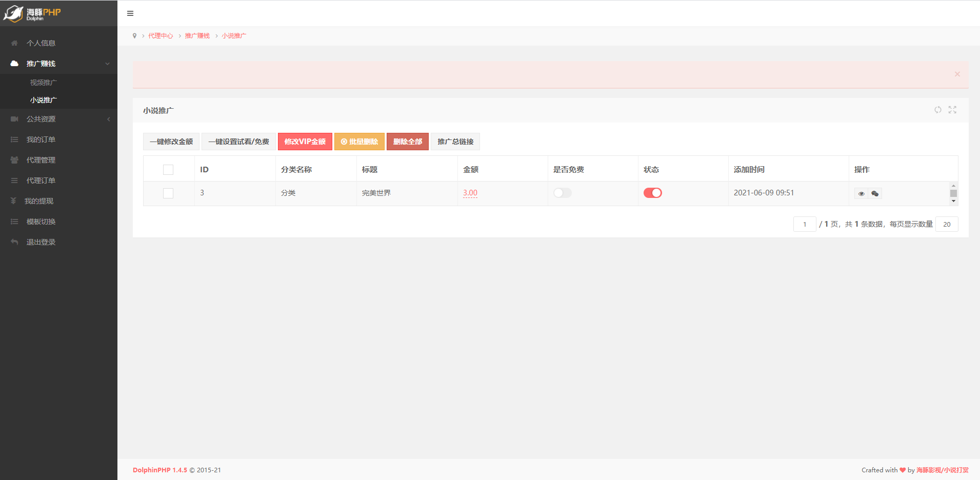
Task: Select the checkbox for row ID 3
Action: click(x=168, y=193)
